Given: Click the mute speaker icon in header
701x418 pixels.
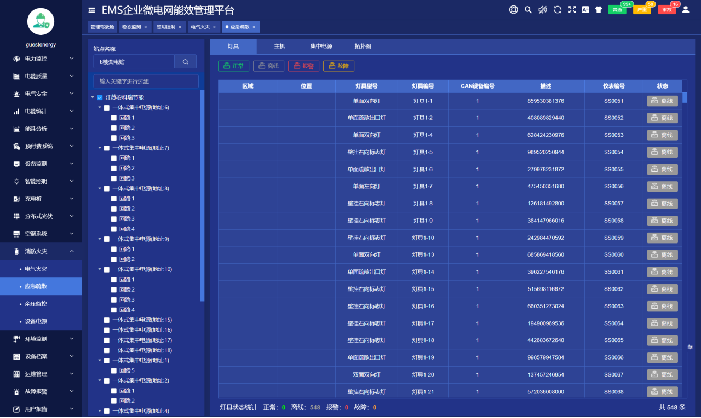Looking at the screenshot, I should (542, 9).
